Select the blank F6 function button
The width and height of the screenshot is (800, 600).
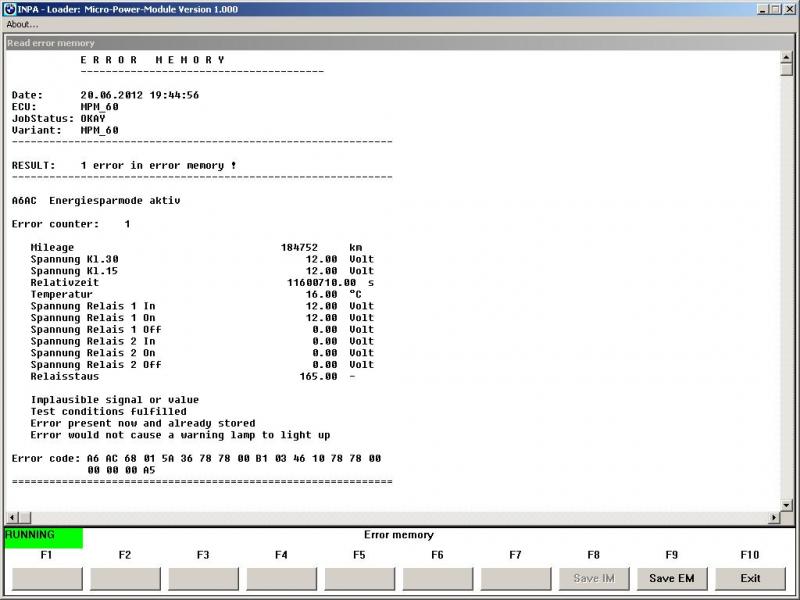[x=437, y=578]
